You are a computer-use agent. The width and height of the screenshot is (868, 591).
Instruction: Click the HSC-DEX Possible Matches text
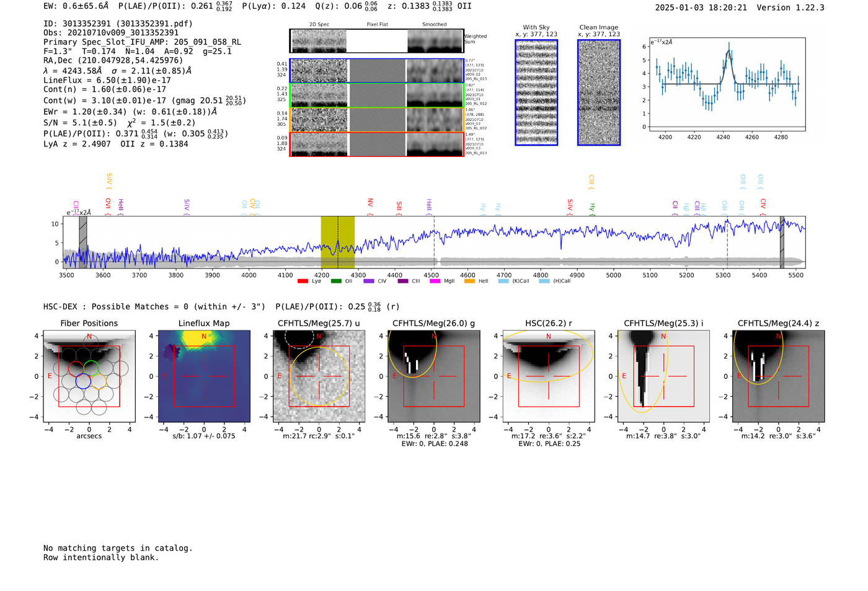point(154,307)
